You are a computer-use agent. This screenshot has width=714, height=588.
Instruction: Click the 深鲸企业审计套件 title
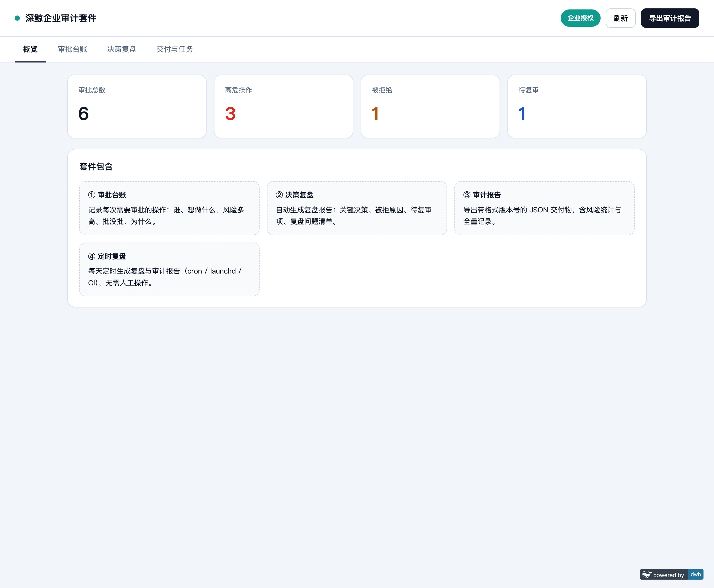(61, 18)
